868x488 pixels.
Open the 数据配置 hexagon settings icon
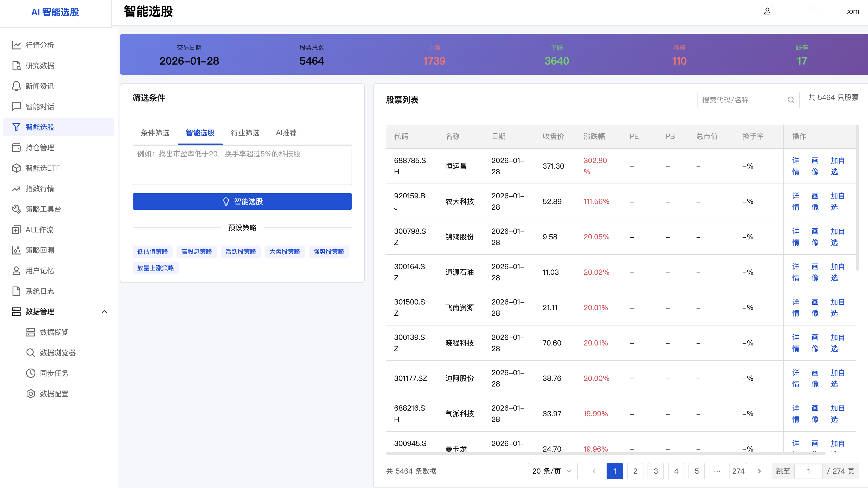click(x=31, y=394)
